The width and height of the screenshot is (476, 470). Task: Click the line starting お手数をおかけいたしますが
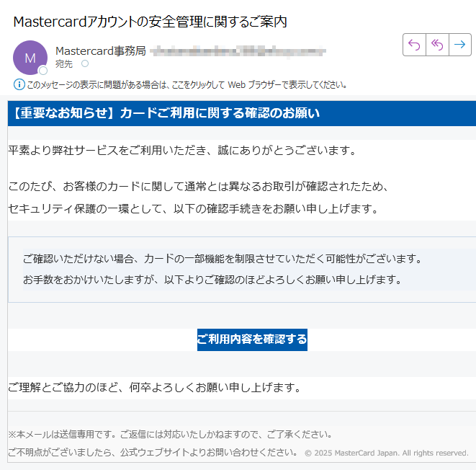click(212, 280)
